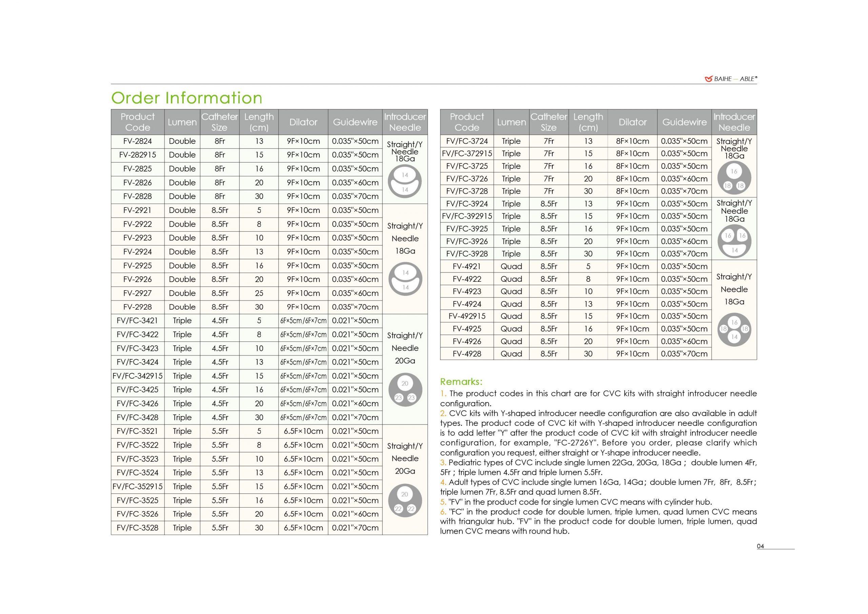Select the 'FV-2928' product code
The image size is (868, 614).
point(138,307)
